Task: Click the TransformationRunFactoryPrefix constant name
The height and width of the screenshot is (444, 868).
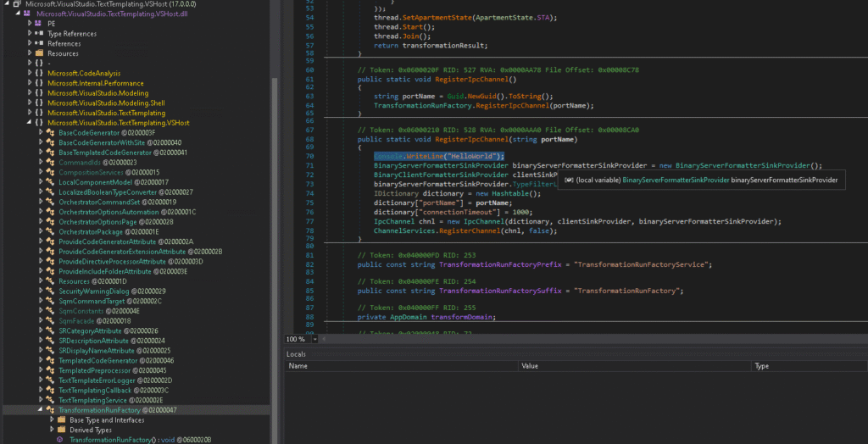Action: tap(502, 264)
